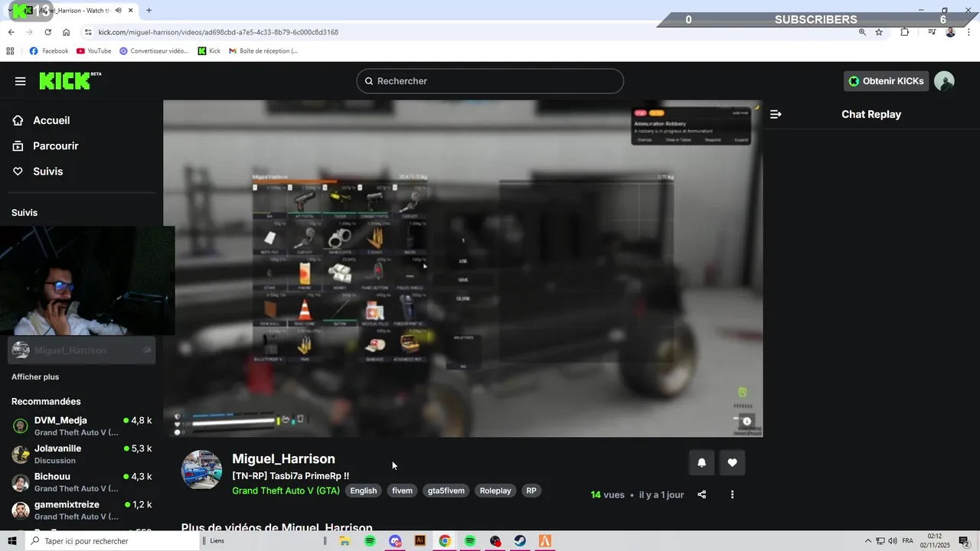The image size is (980, 551).
Task: Open the page zoom icon in address bar
Action: point(862,32)
